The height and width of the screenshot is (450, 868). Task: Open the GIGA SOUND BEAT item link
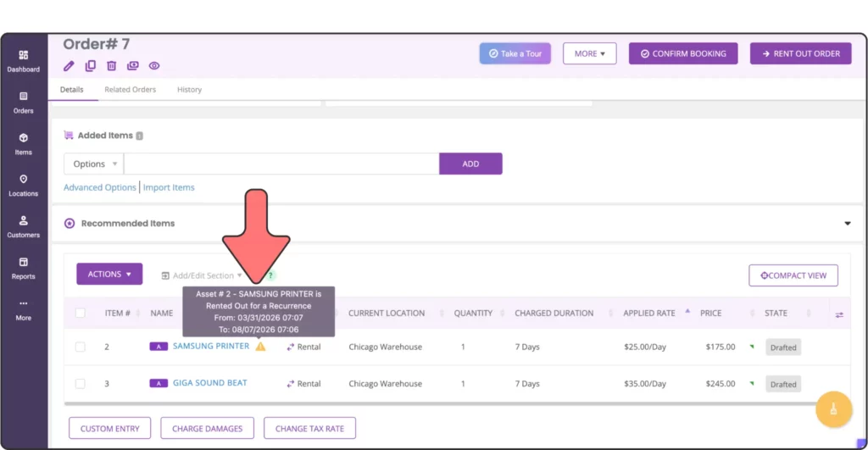click(210, 382)
